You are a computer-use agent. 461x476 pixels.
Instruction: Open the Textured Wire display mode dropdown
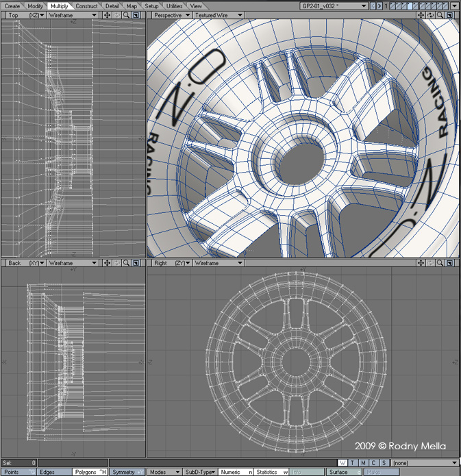click(218, 15)
